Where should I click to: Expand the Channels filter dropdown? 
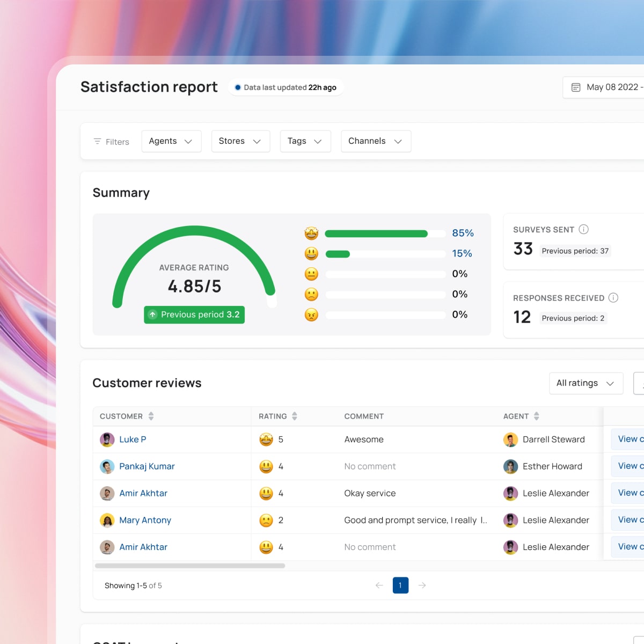point(376,141)
